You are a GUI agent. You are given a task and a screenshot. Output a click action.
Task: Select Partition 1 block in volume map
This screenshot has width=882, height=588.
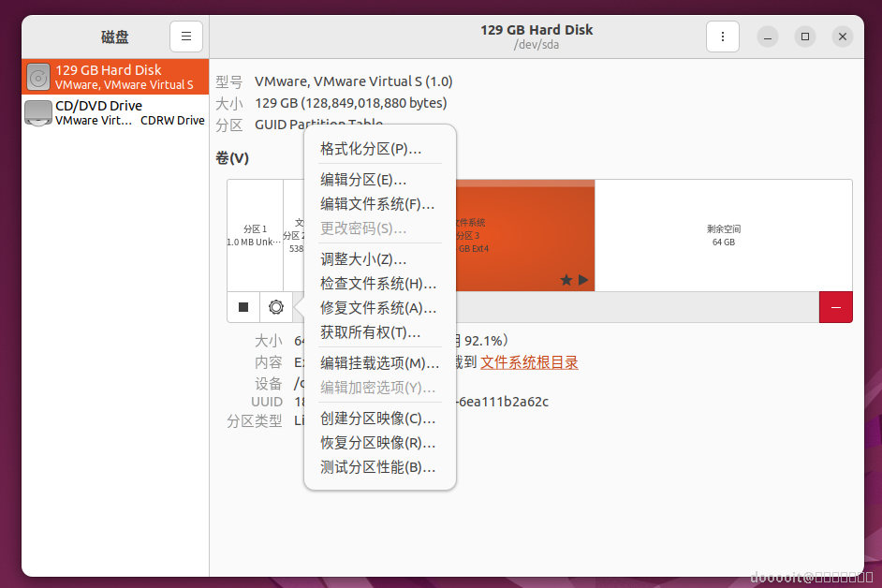255,235
